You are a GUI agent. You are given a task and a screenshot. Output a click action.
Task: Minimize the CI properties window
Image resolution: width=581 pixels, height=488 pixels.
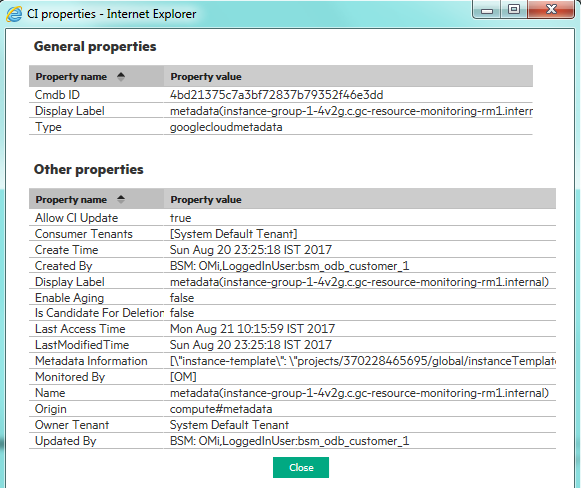click(x=487, y=9)
